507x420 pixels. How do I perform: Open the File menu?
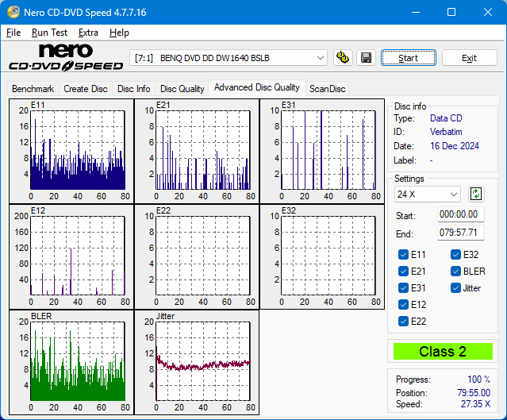click(13, 33)
